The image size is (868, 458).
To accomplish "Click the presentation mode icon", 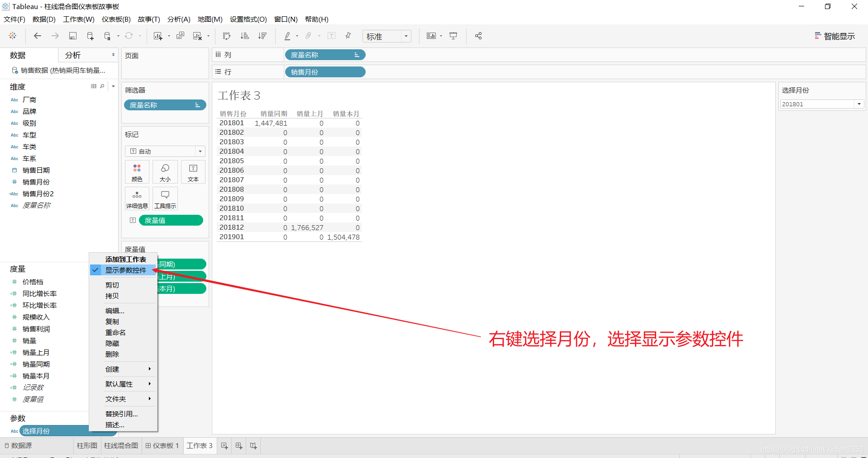I will 453,36.
